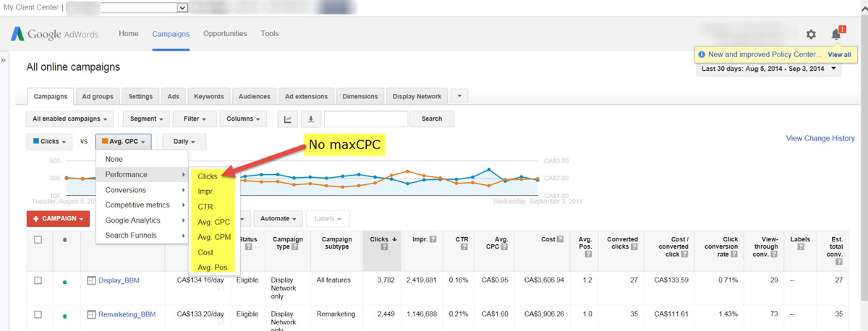The width and height of the screenshot is (868, 331).
Task: Open help icon under Labels column
Action: pyautogui.click(x=801, y=247)
